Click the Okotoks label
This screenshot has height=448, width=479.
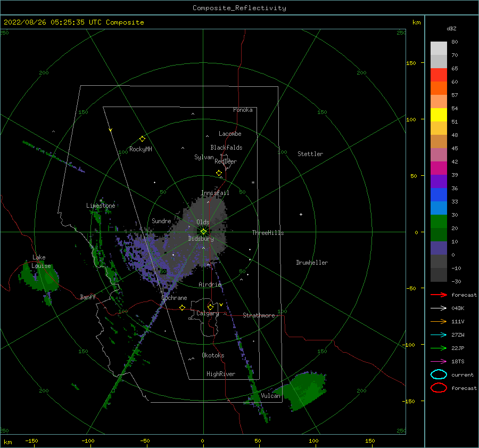point(213,355)
